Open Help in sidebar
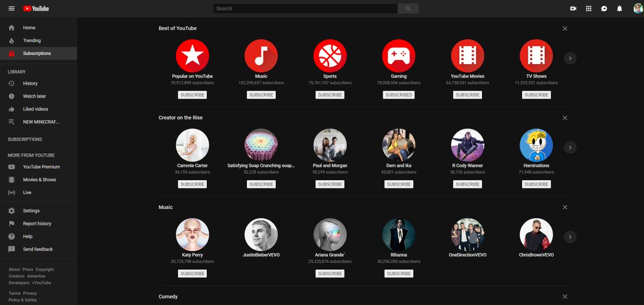This screenshot has height=305, width=644. click(39, 237)
